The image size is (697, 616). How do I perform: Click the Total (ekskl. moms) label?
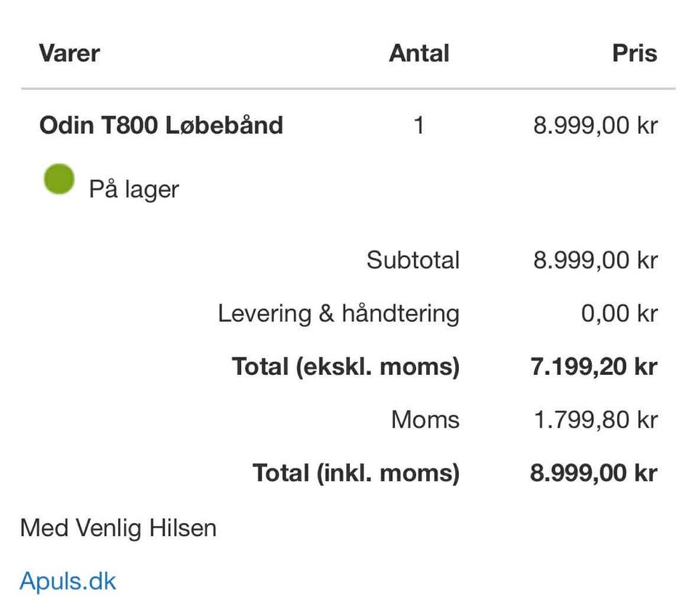[x=346, y=367]
